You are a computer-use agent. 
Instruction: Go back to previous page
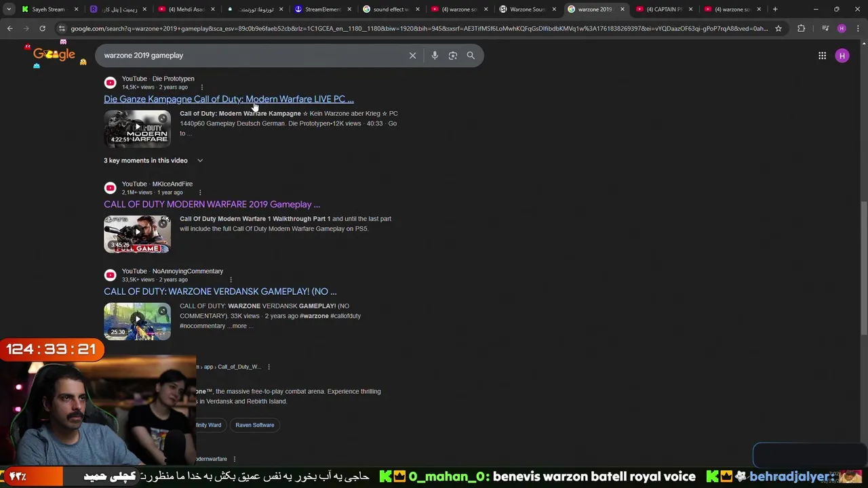(9, 28)
